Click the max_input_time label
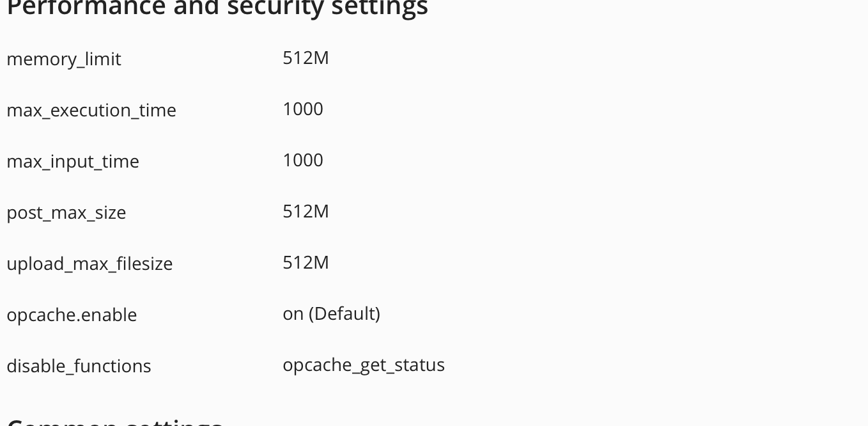Screen dimensions: 868x426 click(x=73, y=161)
